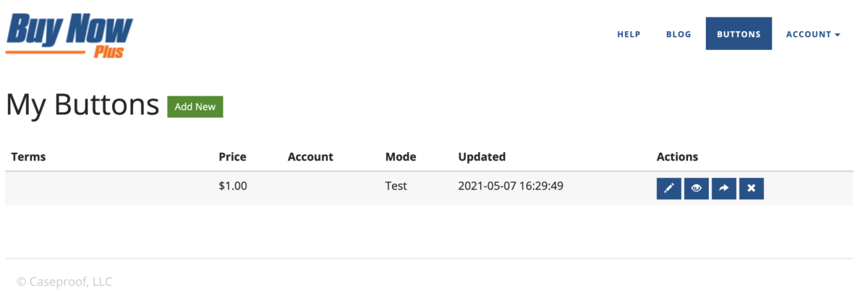Open the Help page
The width and height of the screenshot is (868, 294).
(x=629, y=34)
